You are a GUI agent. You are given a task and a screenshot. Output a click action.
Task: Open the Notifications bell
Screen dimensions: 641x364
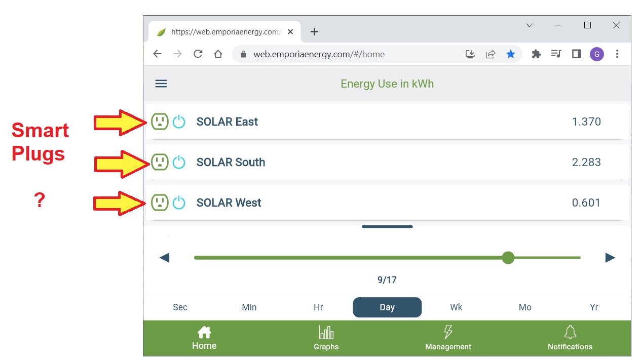(570, 338)
